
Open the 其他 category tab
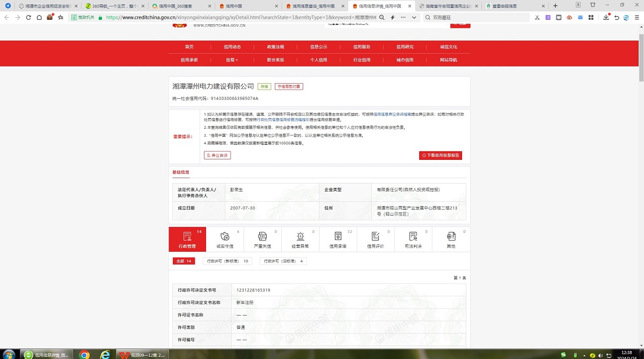tap(451, 239)
